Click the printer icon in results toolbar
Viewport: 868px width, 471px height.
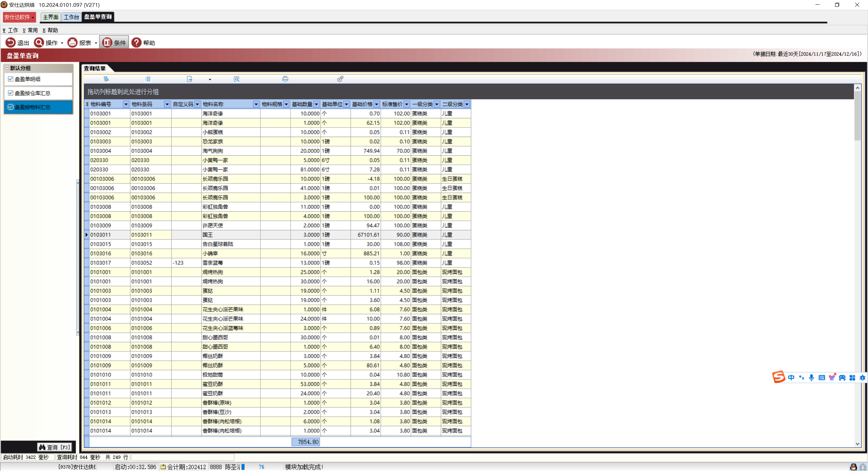(285, 79)
